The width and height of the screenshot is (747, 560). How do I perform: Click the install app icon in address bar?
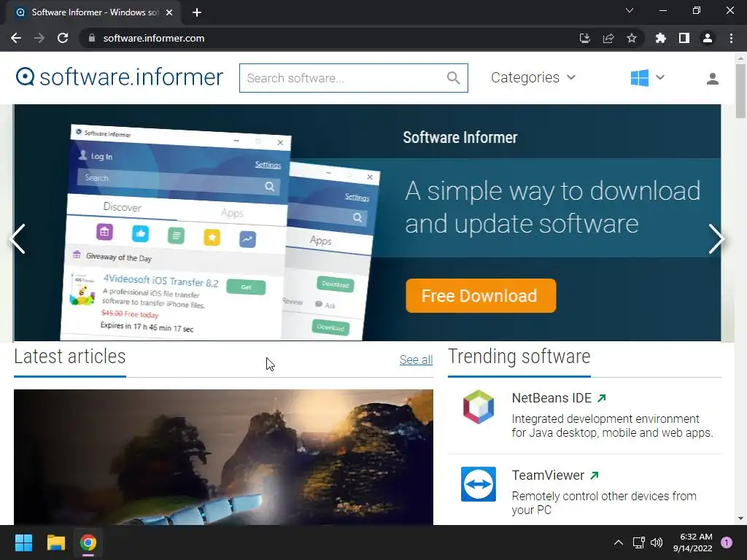pyautogui.click(x=584, y=38)
